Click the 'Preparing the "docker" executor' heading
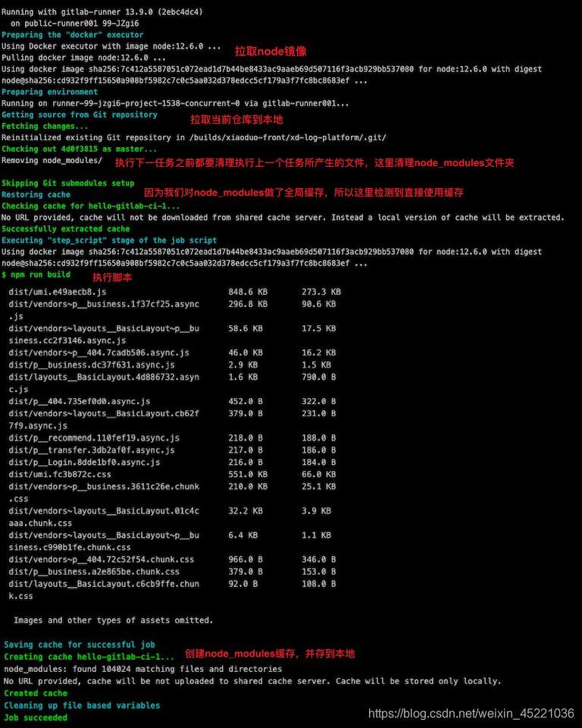Screen dimensions: 582x728 (73, 35)
